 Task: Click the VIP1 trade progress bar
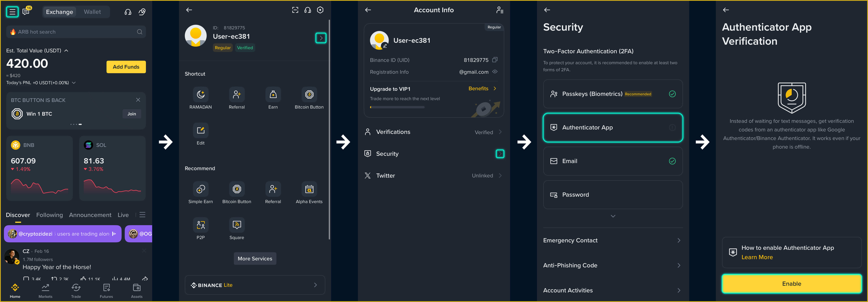[397, 107]
